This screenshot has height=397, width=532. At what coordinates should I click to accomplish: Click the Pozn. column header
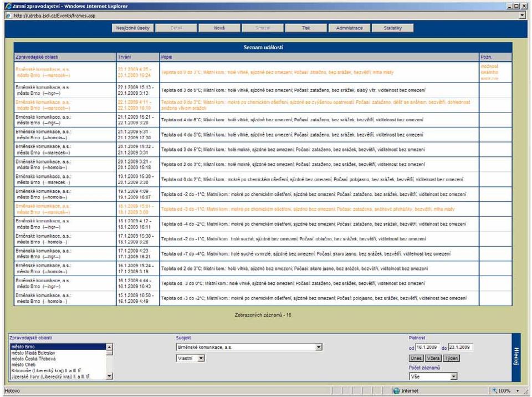tap(495, 57)
